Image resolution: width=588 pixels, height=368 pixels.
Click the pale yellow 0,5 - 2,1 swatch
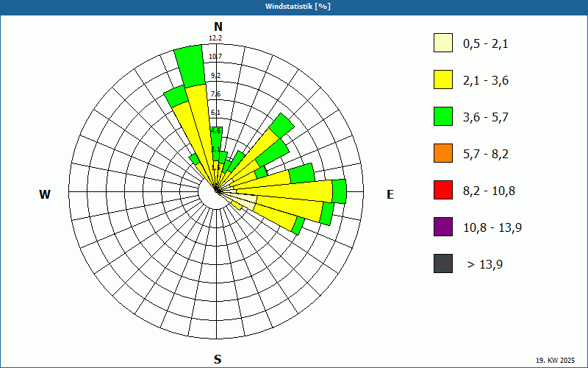tap(443, 43)
